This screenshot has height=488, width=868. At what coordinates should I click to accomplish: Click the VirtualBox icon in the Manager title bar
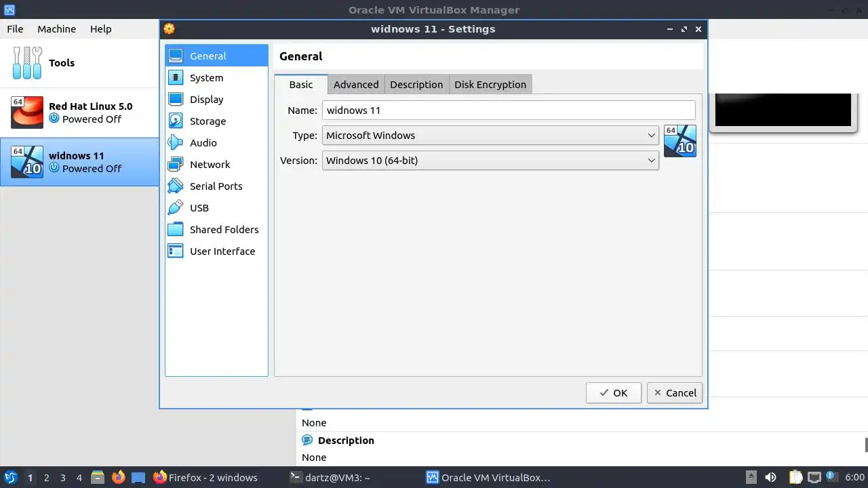coord(9,10)
